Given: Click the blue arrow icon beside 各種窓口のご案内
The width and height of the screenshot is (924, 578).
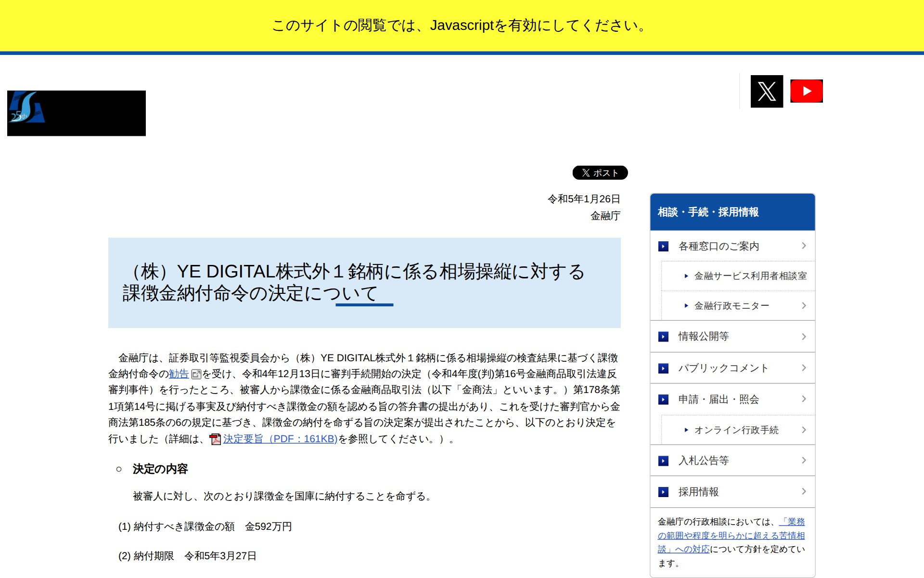Looking at the screenshot, I should pos(664,246).
